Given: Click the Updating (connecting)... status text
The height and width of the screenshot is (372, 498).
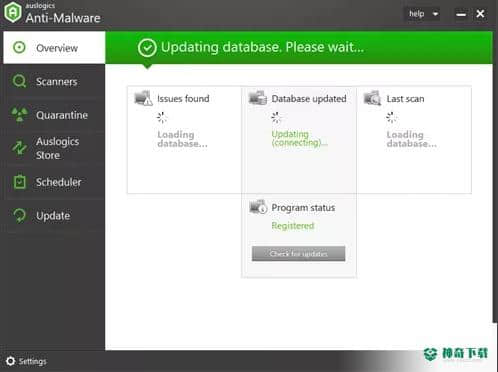Looking at the screenshot, I should pos(299,138).
